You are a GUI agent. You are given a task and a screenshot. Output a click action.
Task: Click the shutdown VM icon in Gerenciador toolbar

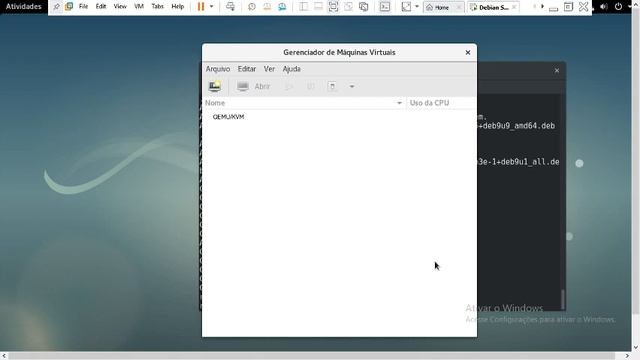(332, 86)
